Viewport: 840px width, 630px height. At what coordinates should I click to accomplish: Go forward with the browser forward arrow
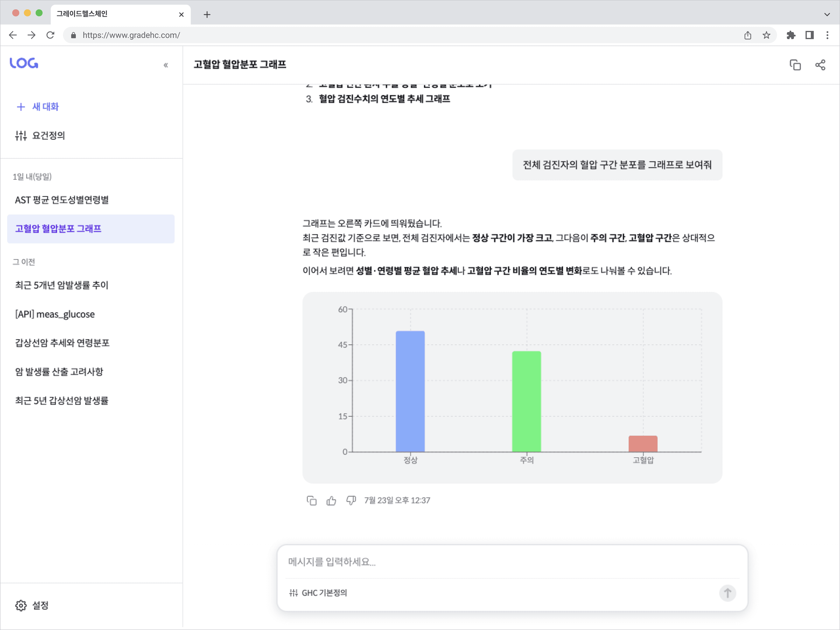tap(31, 35)
